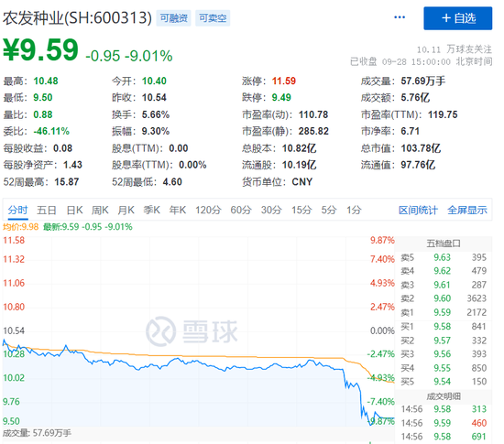This screenshot has width=504, height=444.
Task: Click the 52周最高 value 15.87
Action: coord(67,182)
